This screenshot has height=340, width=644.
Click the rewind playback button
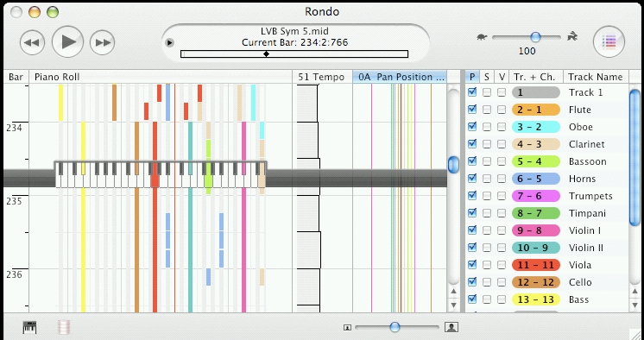pos(32,42)
